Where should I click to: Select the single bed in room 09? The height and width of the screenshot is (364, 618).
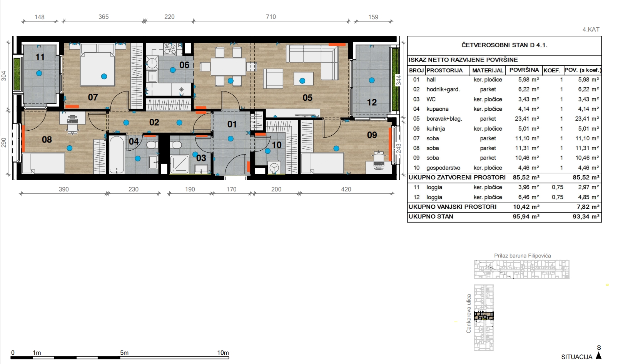click(x=322, y=163)
